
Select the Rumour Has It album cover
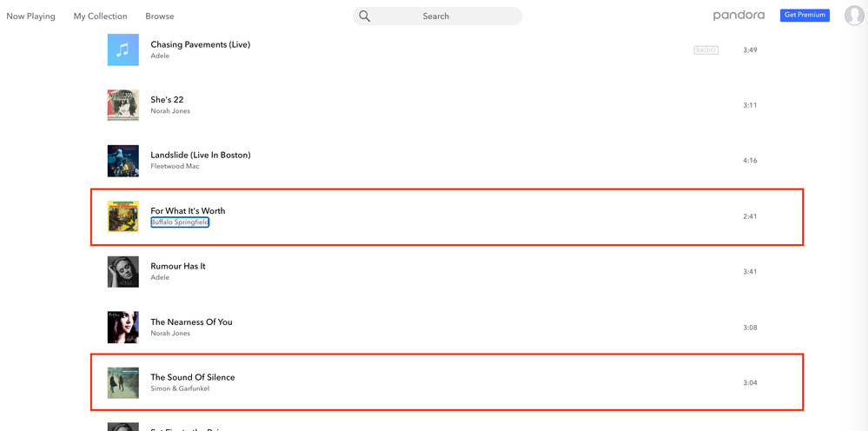[x=123, y=272]
